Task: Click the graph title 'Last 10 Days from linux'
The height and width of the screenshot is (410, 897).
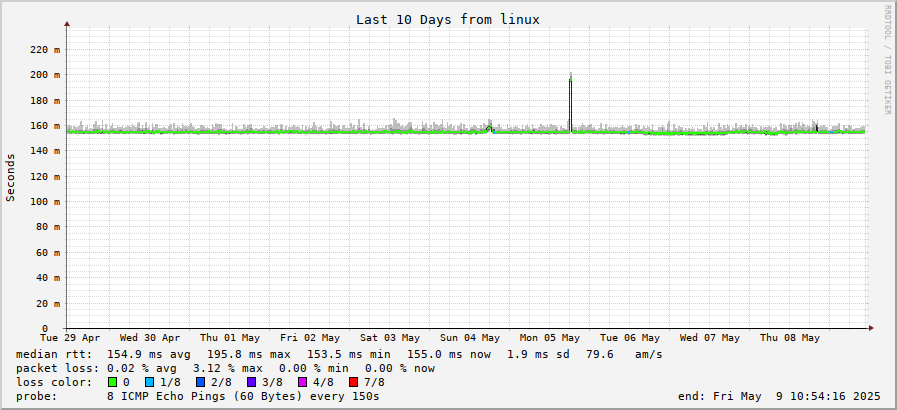Action: click(x=448, y=19)
